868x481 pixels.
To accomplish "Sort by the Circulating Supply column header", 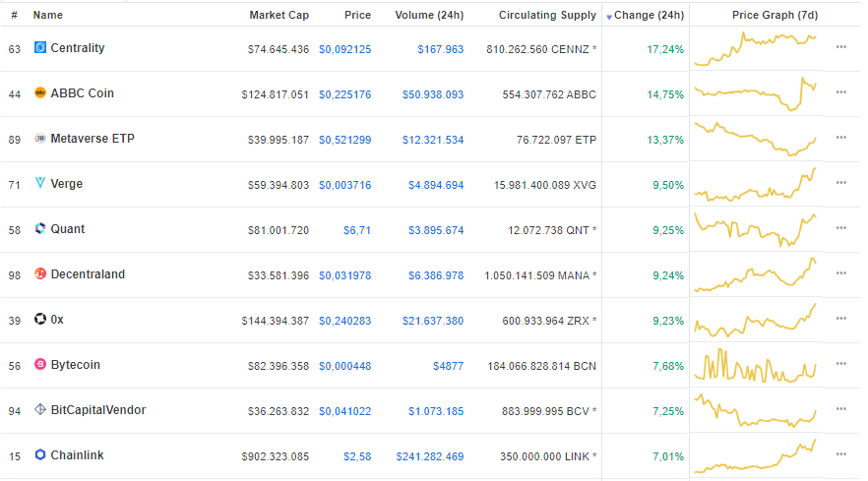I will [547, 15].
